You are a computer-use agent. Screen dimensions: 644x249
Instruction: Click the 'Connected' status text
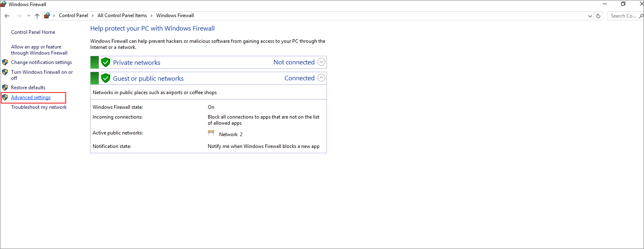coord(300,78)
